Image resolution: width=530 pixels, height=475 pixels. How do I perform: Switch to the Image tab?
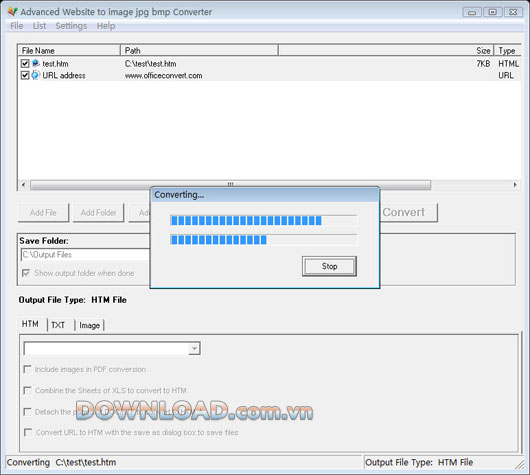click(x=90, y=325)
